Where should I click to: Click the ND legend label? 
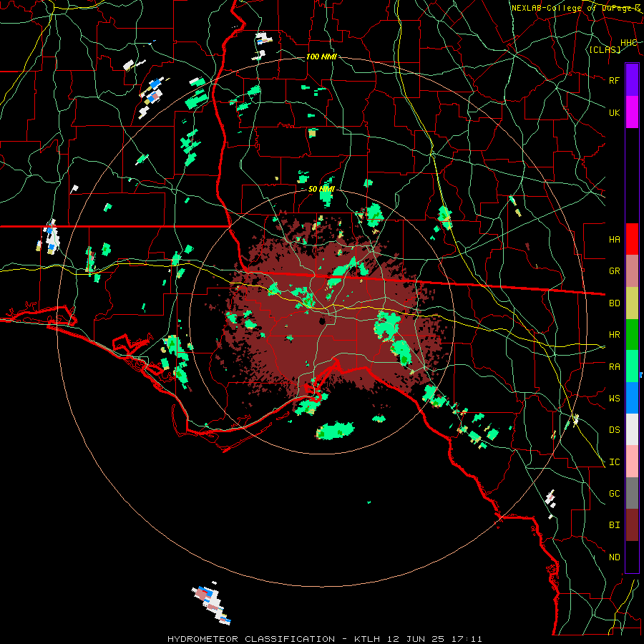pyautogui.click(x=614, y=557)
